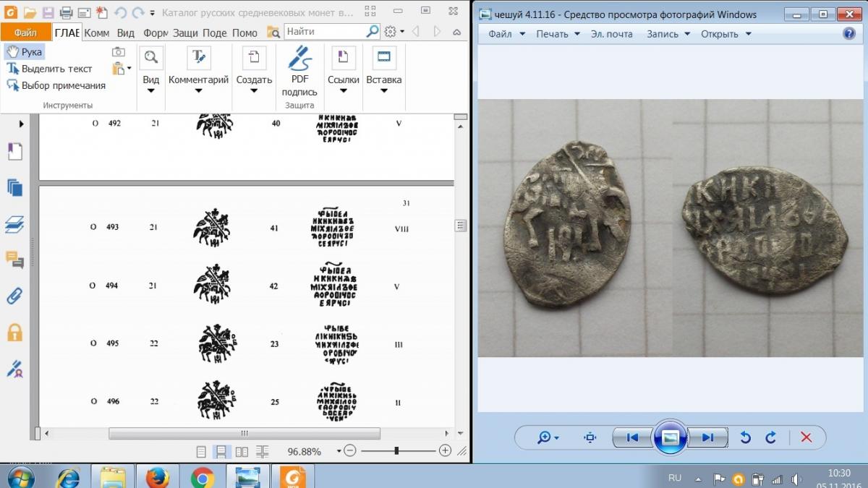Delete the photo with red X
The height and width of the screenshot is (488, 868).
coord(806,437)
